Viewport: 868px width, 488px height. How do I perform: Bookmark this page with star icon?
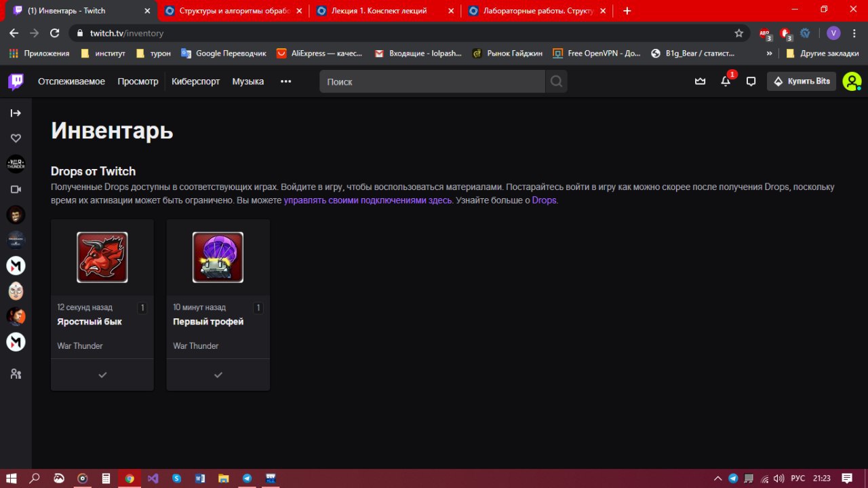point(739,33)
